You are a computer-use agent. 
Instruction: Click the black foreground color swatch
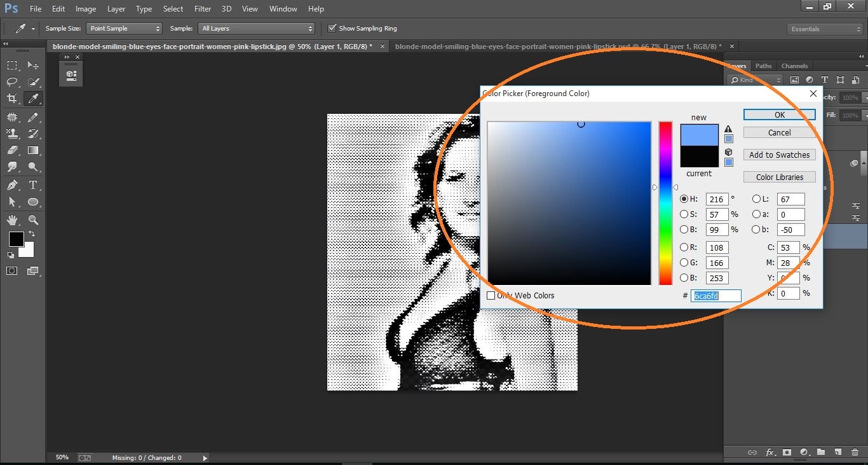16,240
